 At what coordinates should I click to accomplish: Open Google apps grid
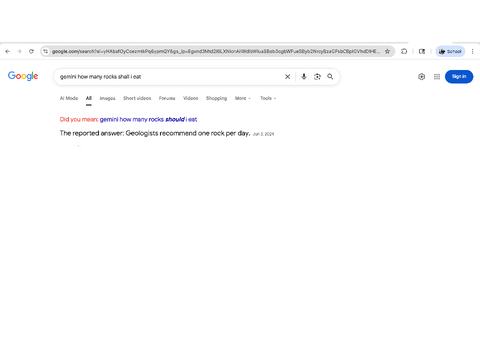[437, 77]
